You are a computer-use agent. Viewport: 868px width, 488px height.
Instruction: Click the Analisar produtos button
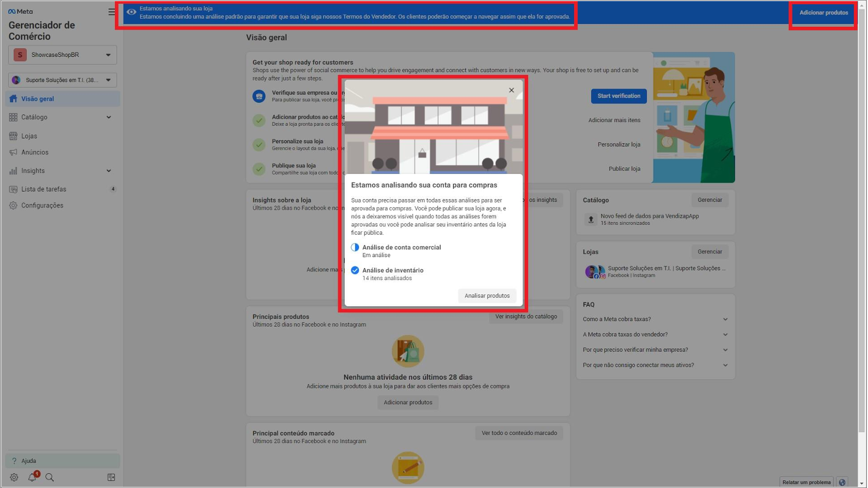[487, 295]
